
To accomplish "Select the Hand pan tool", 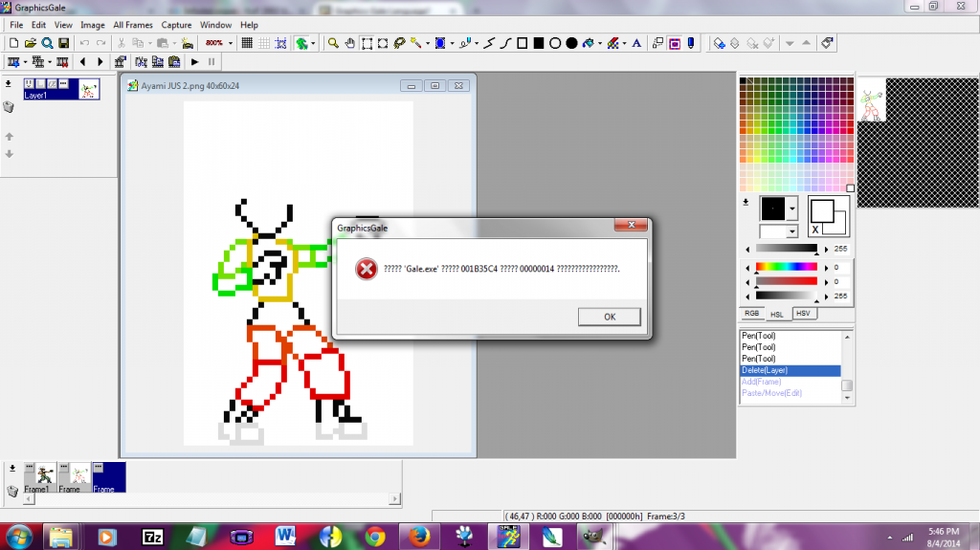I will (x=349, y=43).
